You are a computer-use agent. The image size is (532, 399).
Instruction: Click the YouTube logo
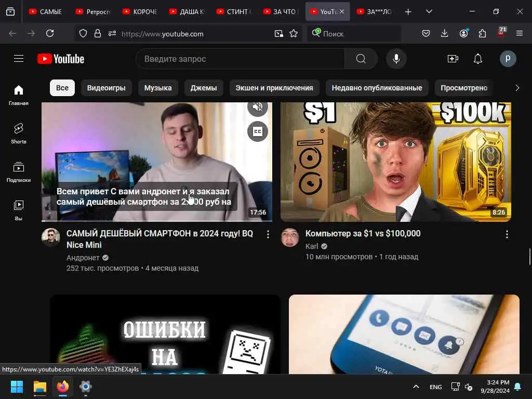click(x=61, y=59)
